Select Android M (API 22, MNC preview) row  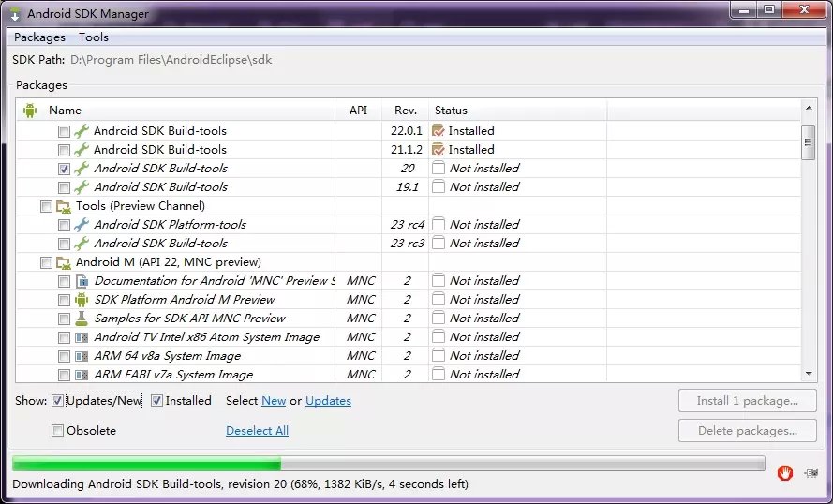click(x=169, y=262)
